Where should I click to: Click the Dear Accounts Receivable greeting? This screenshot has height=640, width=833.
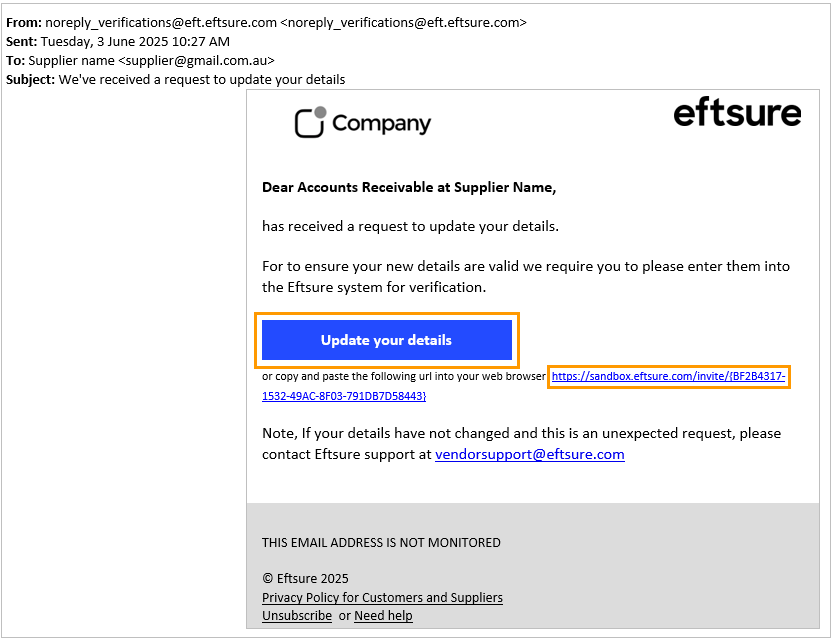409,187
